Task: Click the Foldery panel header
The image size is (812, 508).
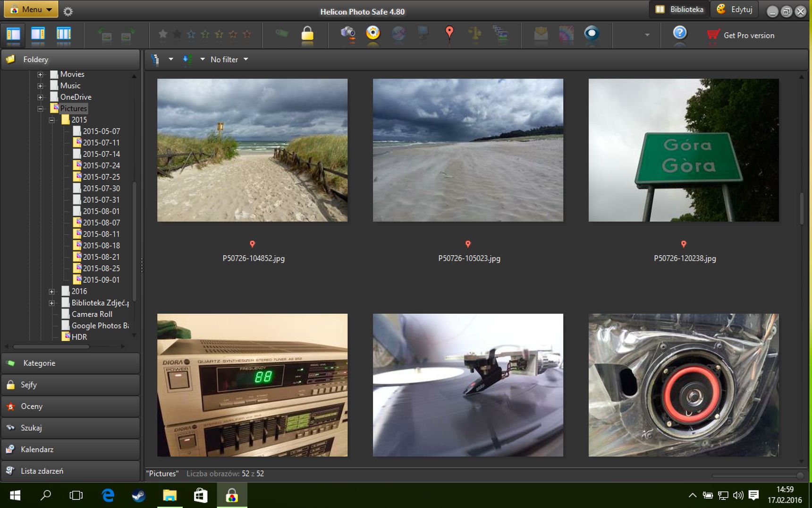Action: (70, 60)
